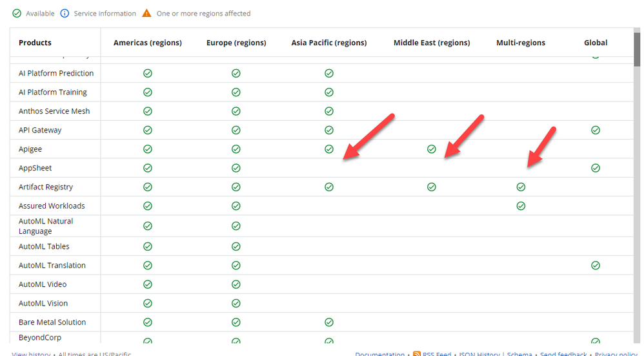Viewport: 644px width, 356px height.
Task: Open AI Platform Prediction Asia Pacific status check
Action: pyautogui.click(x=329, y=73)
